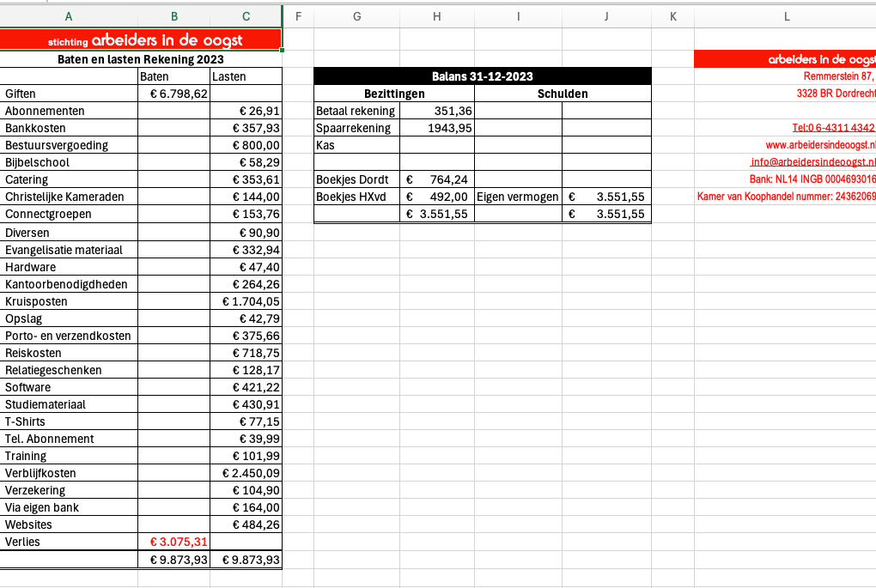
Task: Select column A header
Action: click(x=69, y=17)
